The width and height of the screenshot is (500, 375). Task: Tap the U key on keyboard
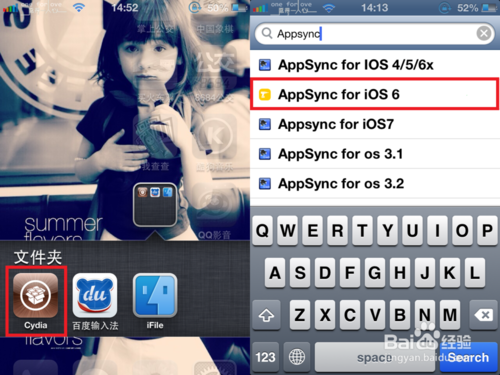[x=412, y=231]
